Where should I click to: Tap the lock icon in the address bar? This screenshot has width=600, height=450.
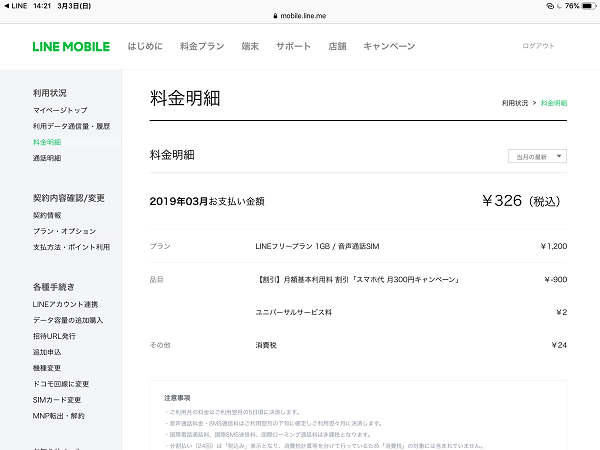click(x=275, y=16)
